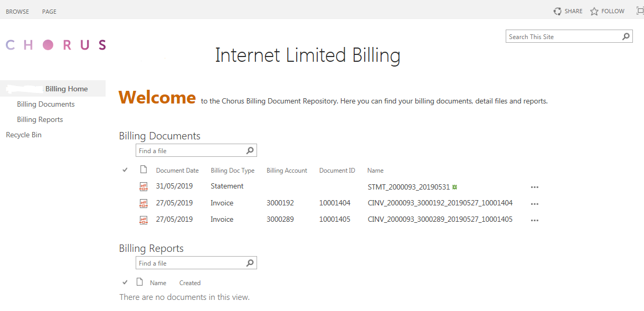Sort Billing Reports by the Name column
The image size is (644, 311).
tap(158, 283)
